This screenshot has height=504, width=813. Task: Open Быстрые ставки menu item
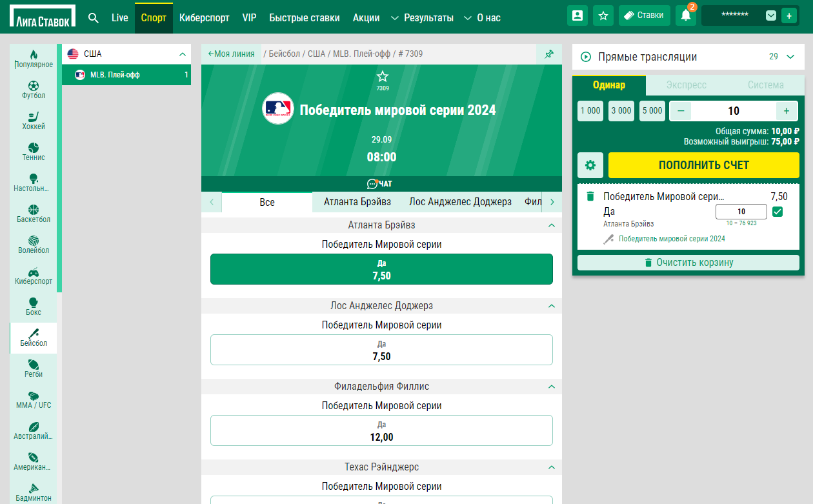click(305, 17)
